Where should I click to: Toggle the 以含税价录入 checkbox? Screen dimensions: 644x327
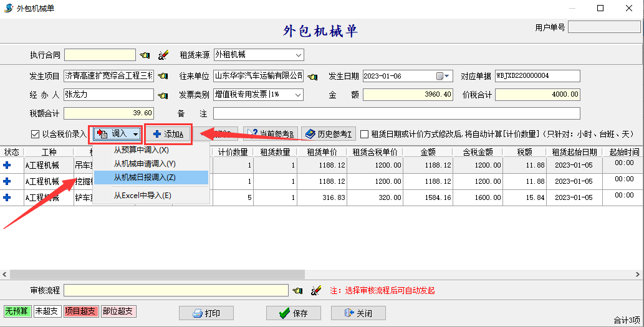click(x=36, y=134)
